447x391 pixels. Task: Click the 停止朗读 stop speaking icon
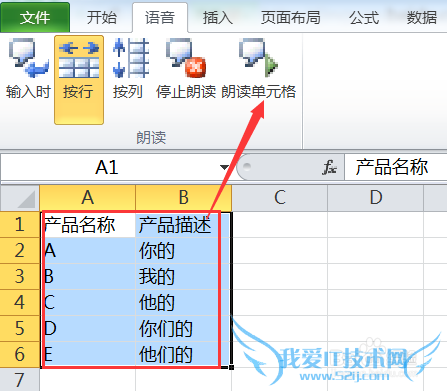pos(186,58)
